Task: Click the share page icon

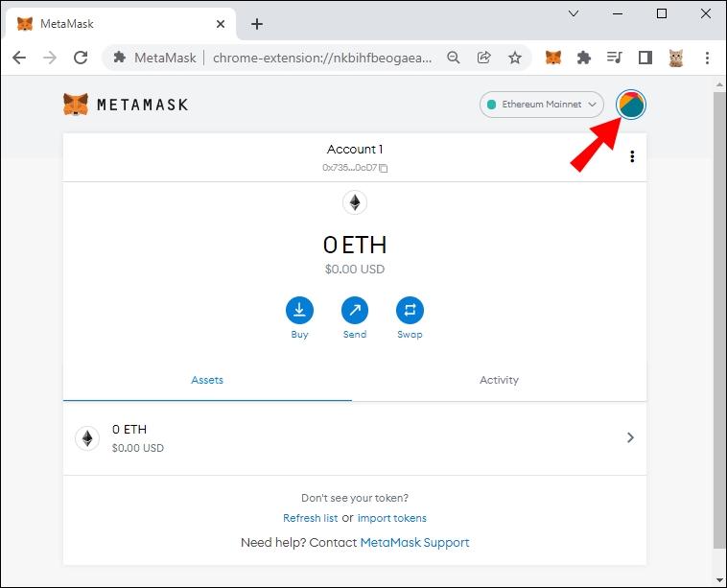Action: (x=484, y=58)
